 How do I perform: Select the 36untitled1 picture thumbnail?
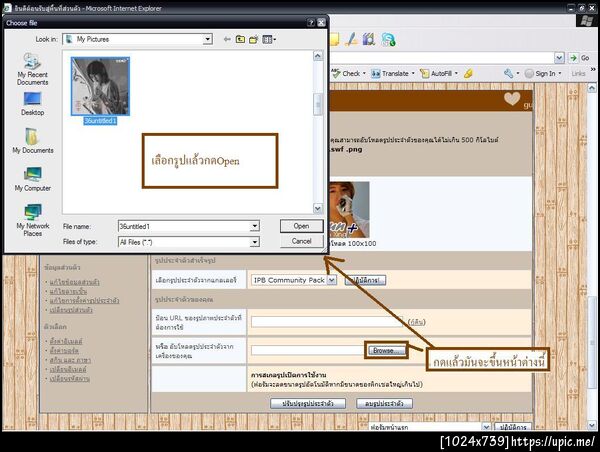(x=100, y=86)
